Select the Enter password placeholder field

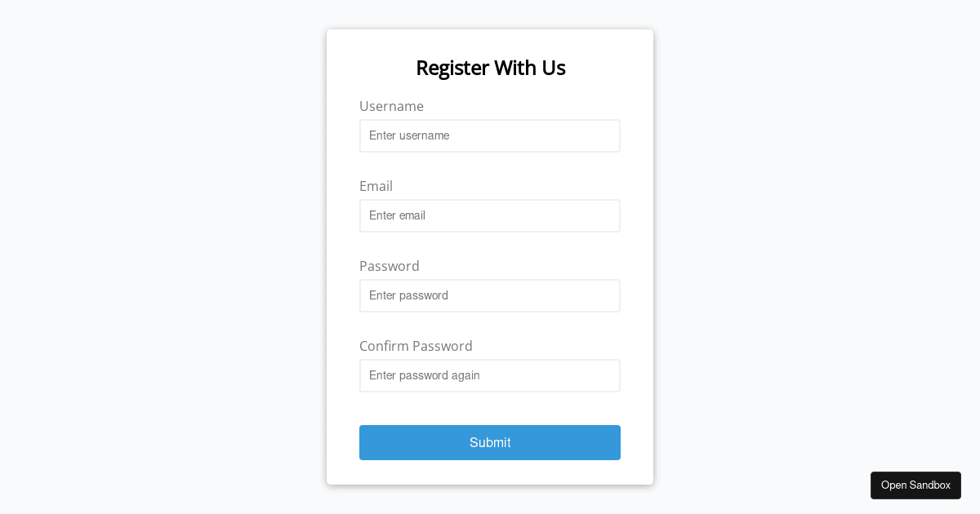click(408, 295)
